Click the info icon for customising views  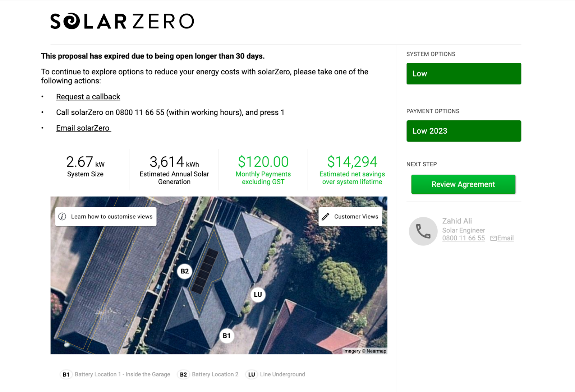pos(62,217)
